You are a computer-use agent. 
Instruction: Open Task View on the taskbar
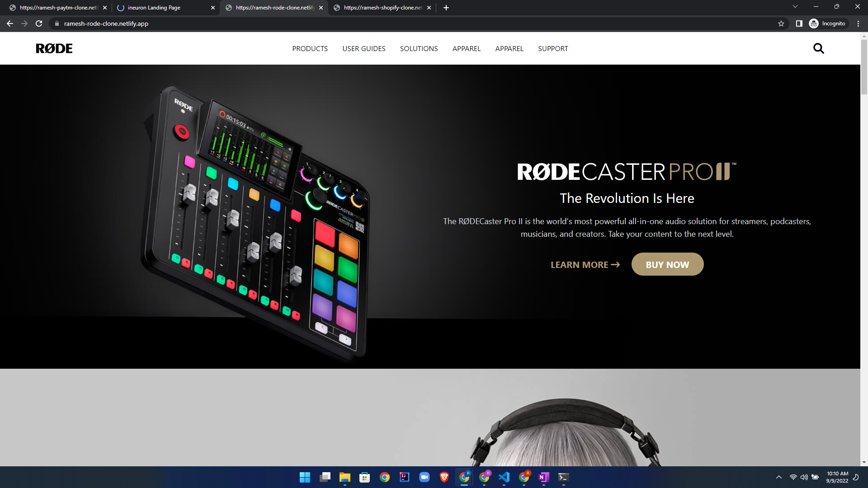click(325, 477)
